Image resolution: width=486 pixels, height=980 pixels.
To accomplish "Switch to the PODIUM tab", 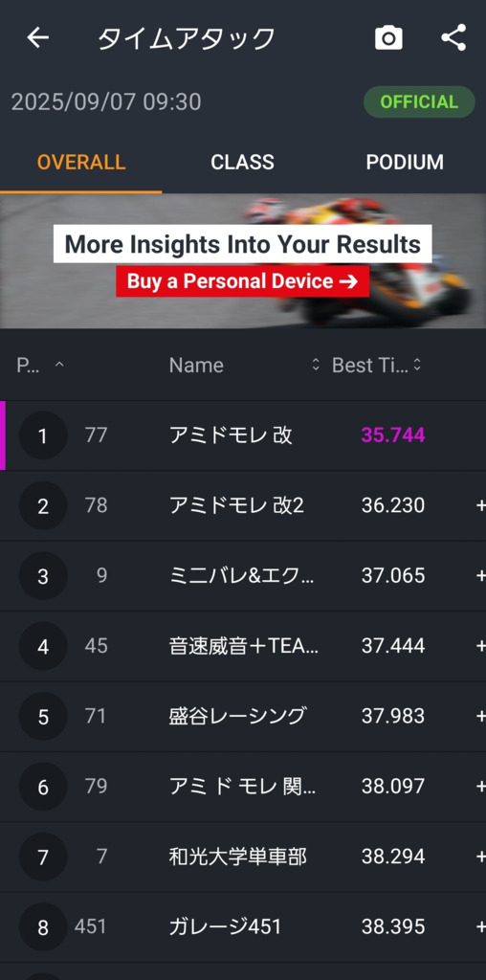I will pos(405,163).
